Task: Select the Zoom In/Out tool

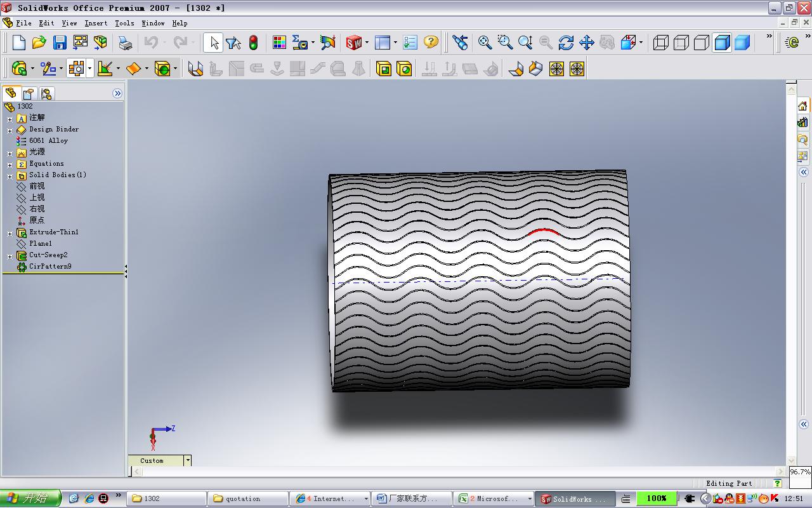Action: pos(525,43)
